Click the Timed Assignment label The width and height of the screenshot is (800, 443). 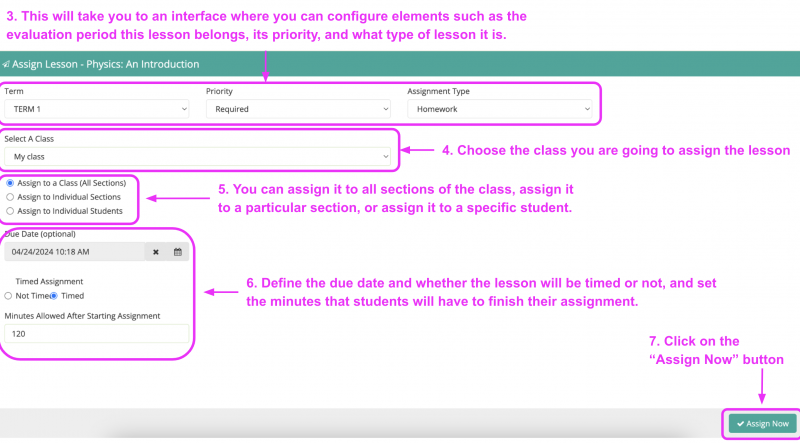49,282
